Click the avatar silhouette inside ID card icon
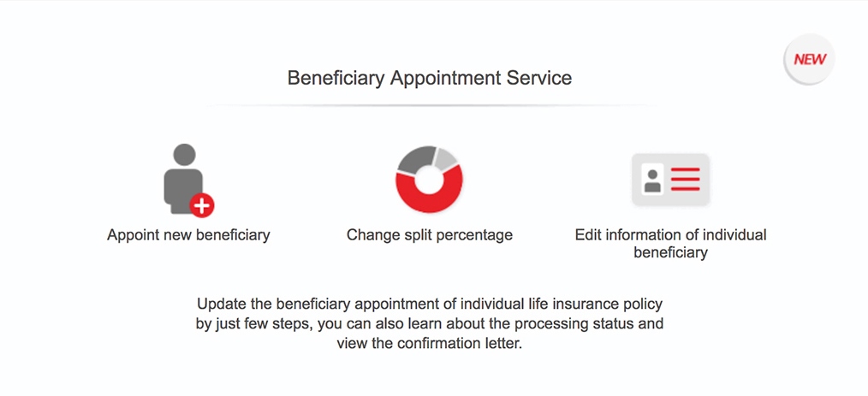The width and height of the screenshot is (868, 396). coord(653,180)
